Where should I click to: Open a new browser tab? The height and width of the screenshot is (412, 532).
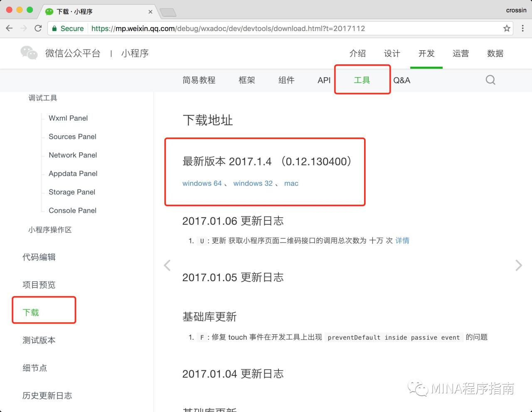[x=168, y=12]
